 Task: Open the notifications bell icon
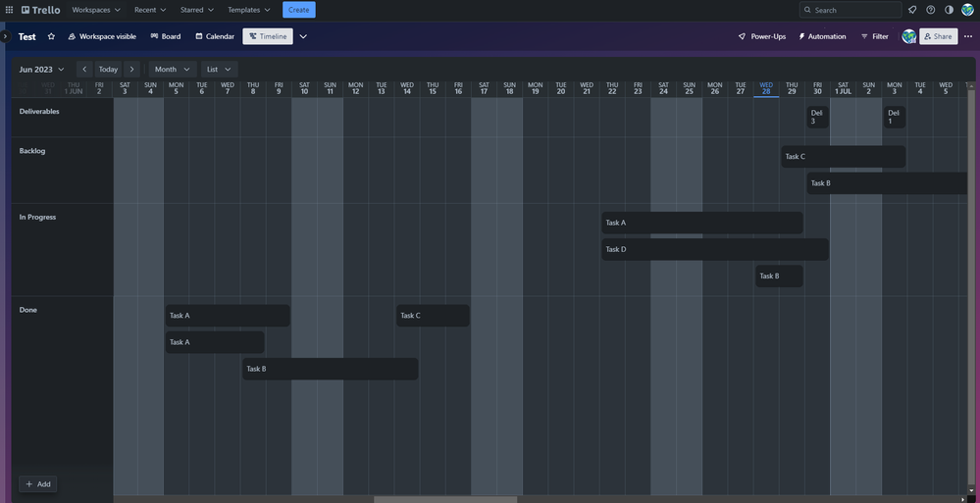pos(912,10)
